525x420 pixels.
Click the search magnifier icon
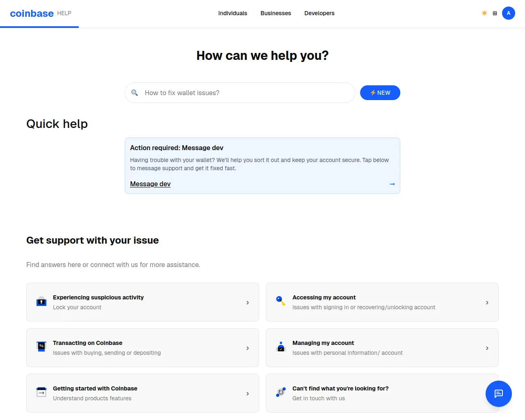coord(135,93)
